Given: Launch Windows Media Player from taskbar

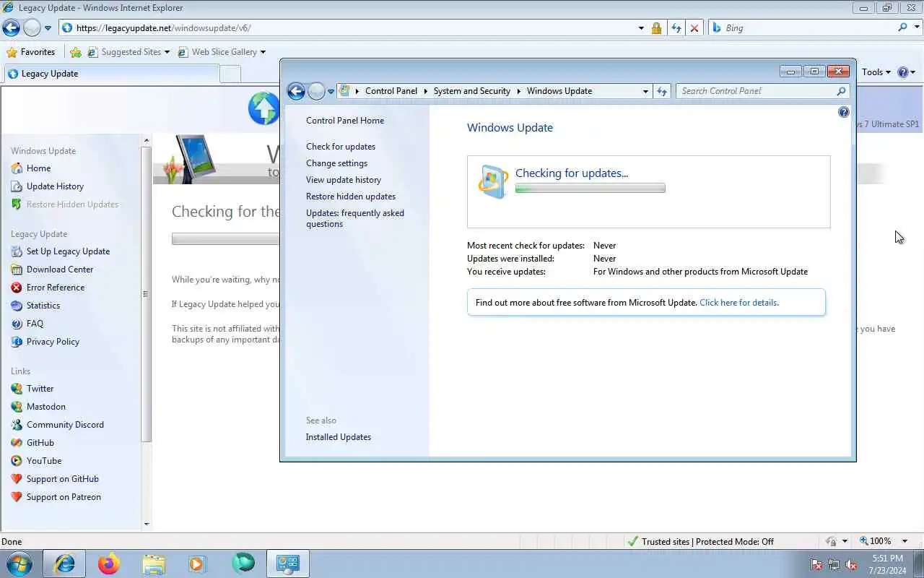Looking at the screenshot, I should pos(198,564).
